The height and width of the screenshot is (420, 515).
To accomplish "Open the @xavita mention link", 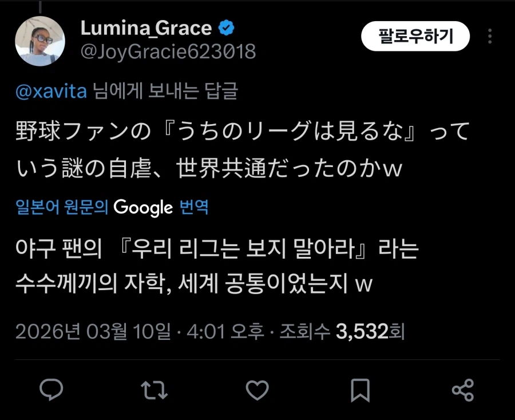I will click(x=52, y=92).
